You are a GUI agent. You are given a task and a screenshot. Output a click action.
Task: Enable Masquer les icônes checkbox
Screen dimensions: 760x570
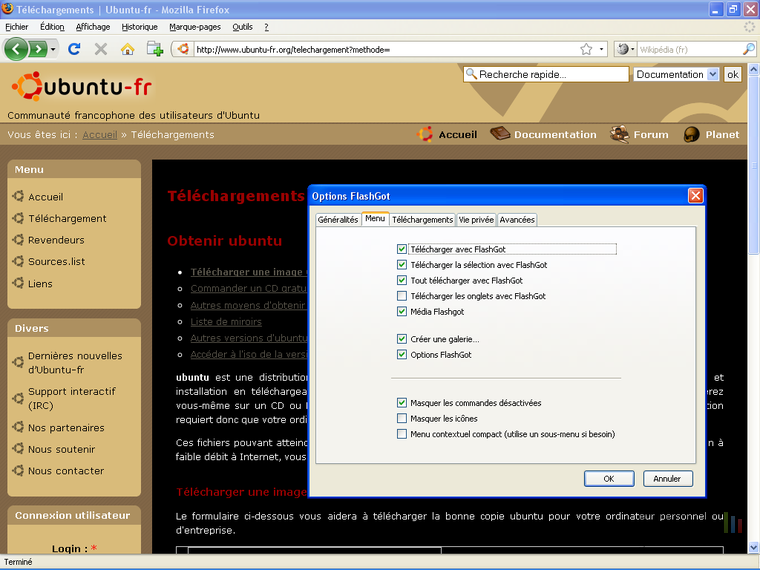click(402, 418)
